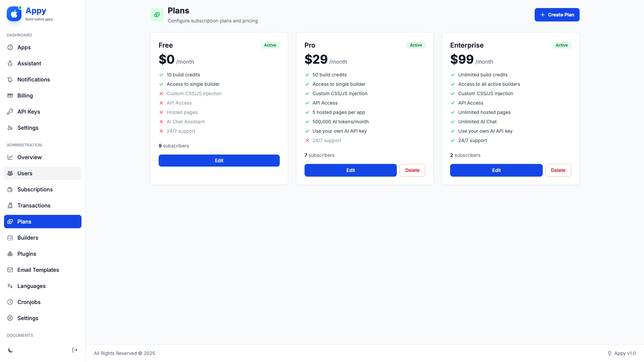Viewport: 644px width, 362px height.
Task: Click the Email Templates envelope icon
Action: click(x=10, y=270)
